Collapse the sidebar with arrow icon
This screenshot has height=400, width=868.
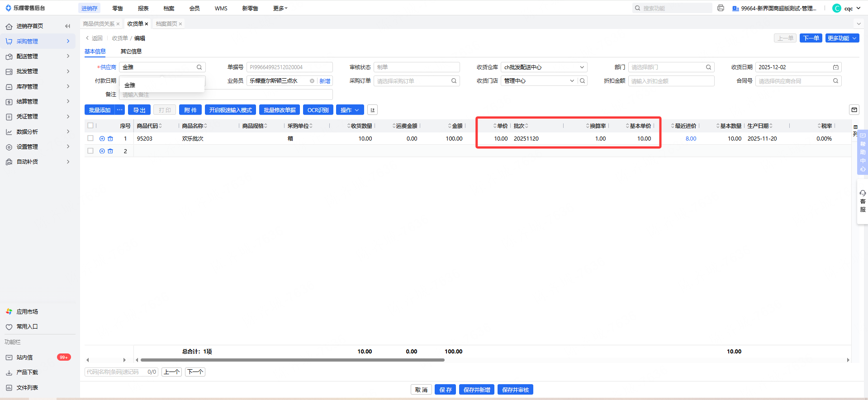(67, 26)
